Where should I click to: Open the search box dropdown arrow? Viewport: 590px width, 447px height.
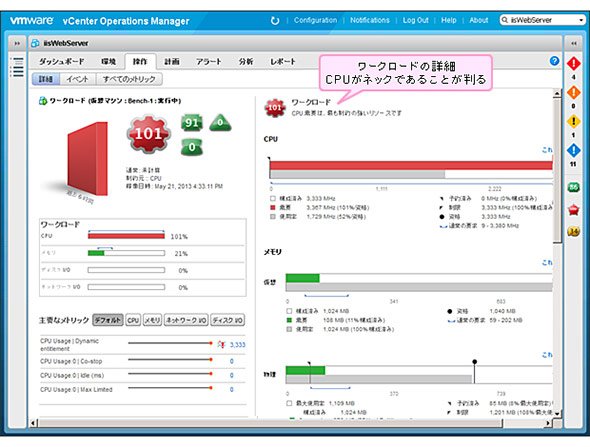tap(581, 20)
